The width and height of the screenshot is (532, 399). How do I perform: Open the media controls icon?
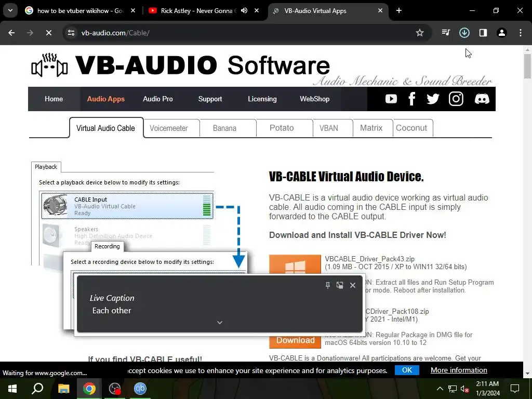pos(446,33)
